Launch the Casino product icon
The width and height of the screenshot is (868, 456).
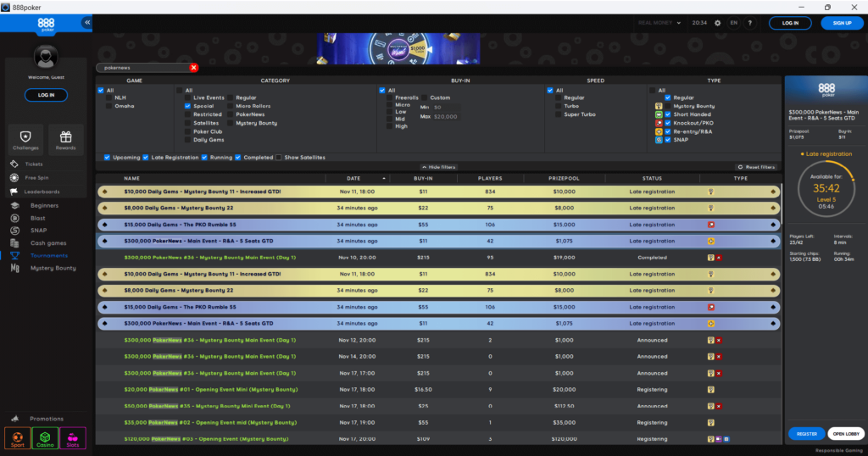(x=45, y=437)
